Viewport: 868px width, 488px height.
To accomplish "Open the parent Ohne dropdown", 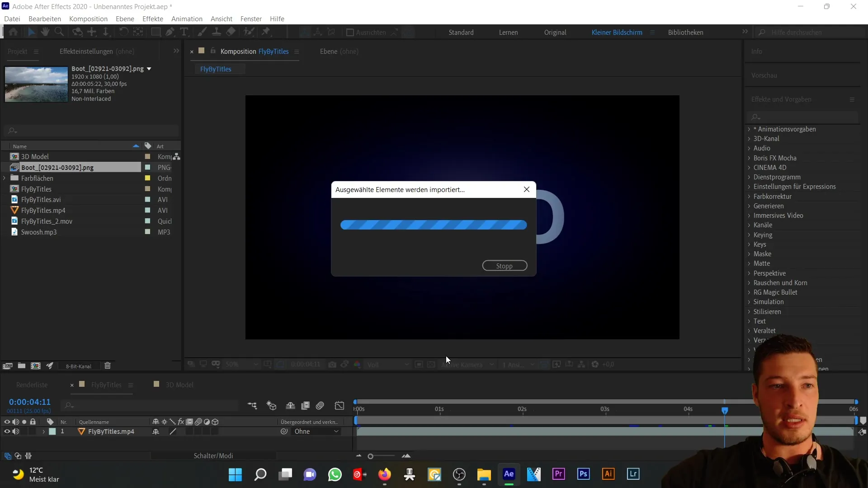I will click(316, 432).
